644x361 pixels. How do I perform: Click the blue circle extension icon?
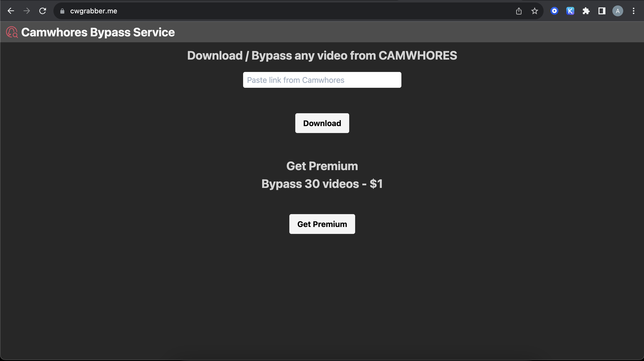coord(555,11)
